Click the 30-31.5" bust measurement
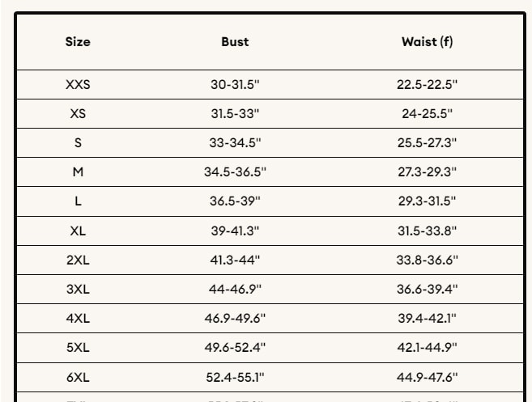Image resolution: width=532 pixels, height=402 pixels. [x=235, y=84]
